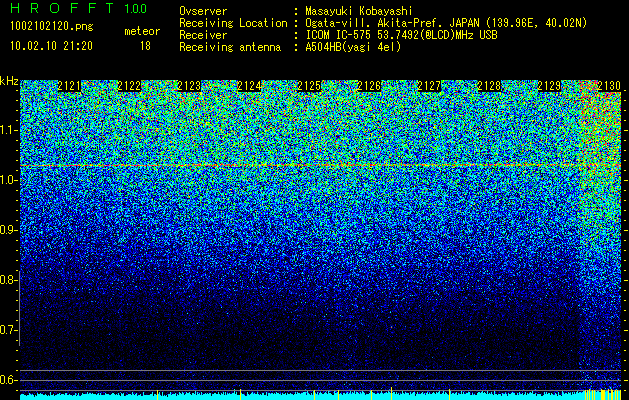This screenshot has height=400, width=629.
Task: Click the meteor count value 18
Action: [145, 46]
